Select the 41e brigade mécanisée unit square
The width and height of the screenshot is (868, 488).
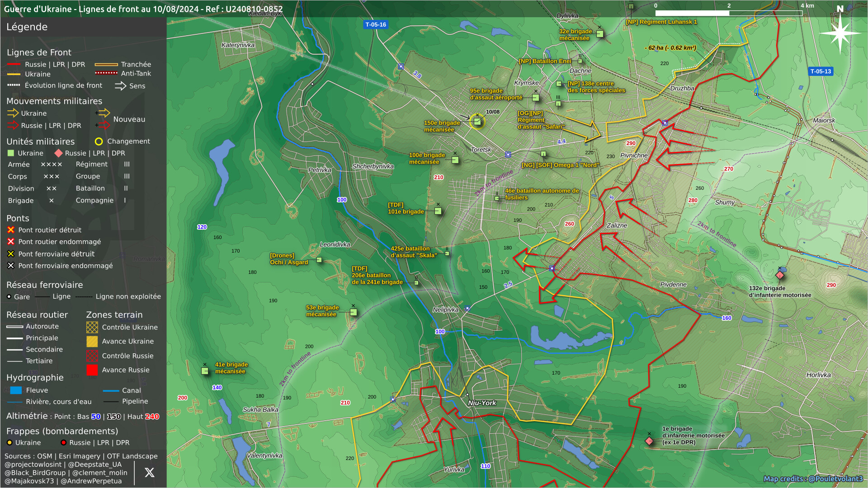tap(205, 371)
